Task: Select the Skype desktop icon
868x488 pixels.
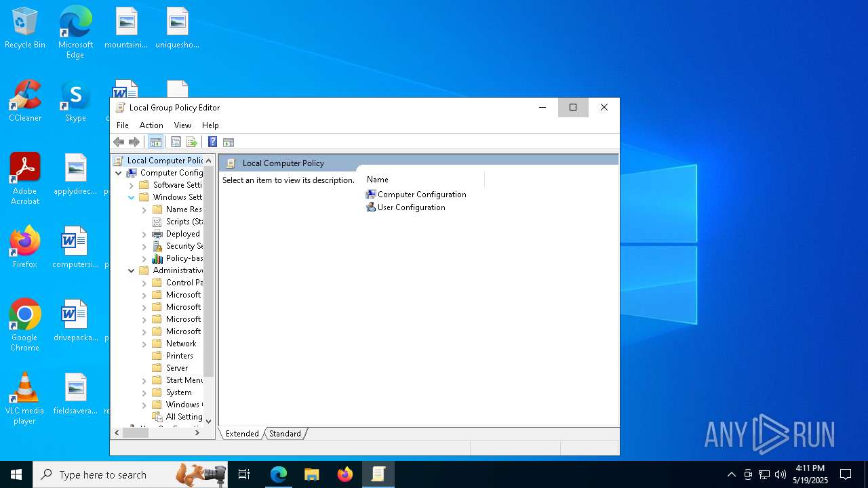Action: click(x=75, y=101)
